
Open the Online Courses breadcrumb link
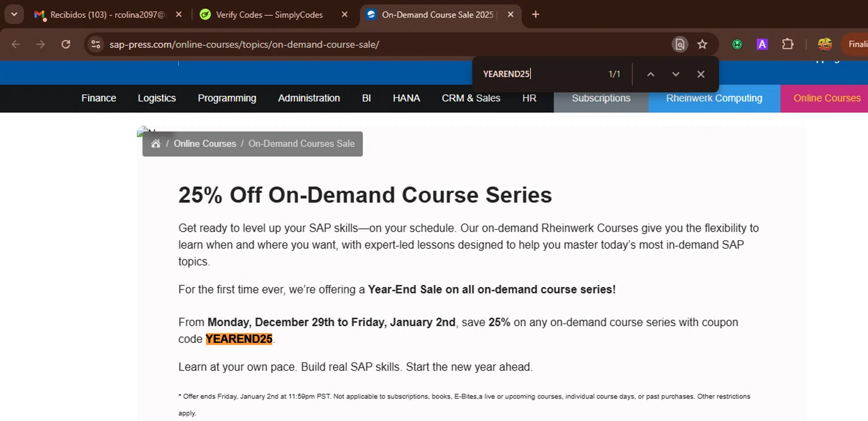[x=205, y=144]
